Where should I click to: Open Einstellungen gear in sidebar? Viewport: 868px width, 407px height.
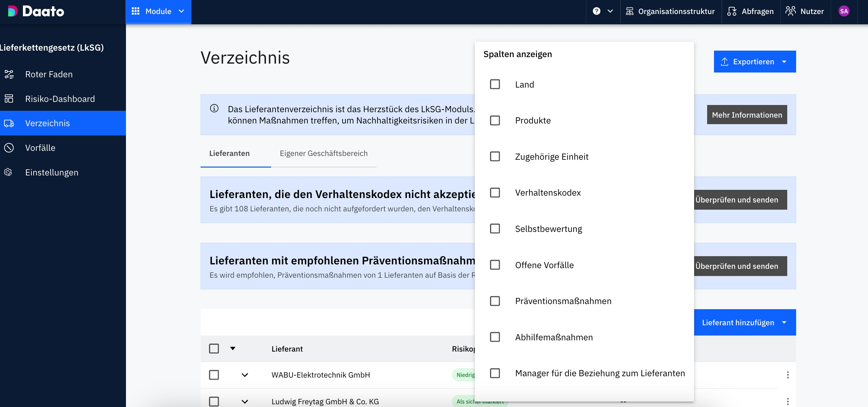pyautogui.click(x=9, y=172)
